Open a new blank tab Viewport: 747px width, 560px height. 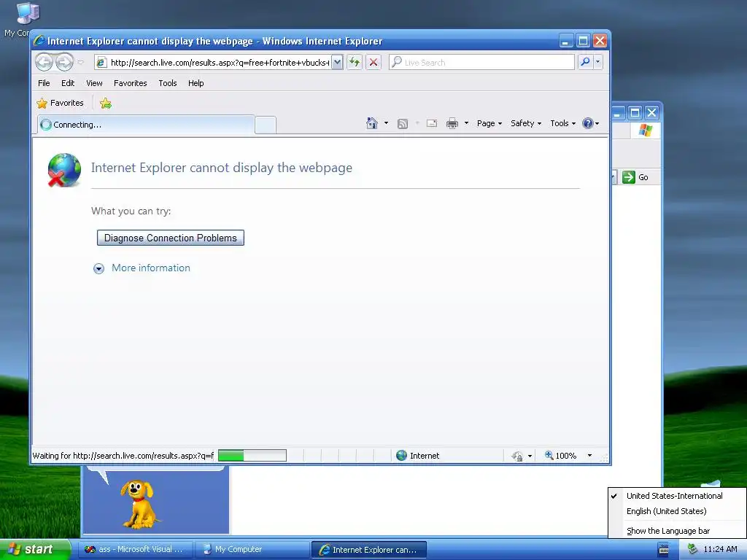266,125
